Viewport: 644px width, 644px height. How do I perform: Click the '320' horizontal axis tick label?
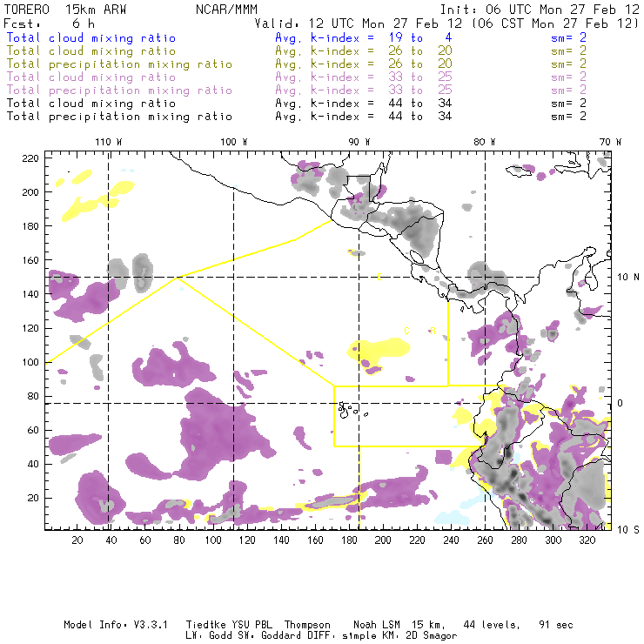coord(587,540)
